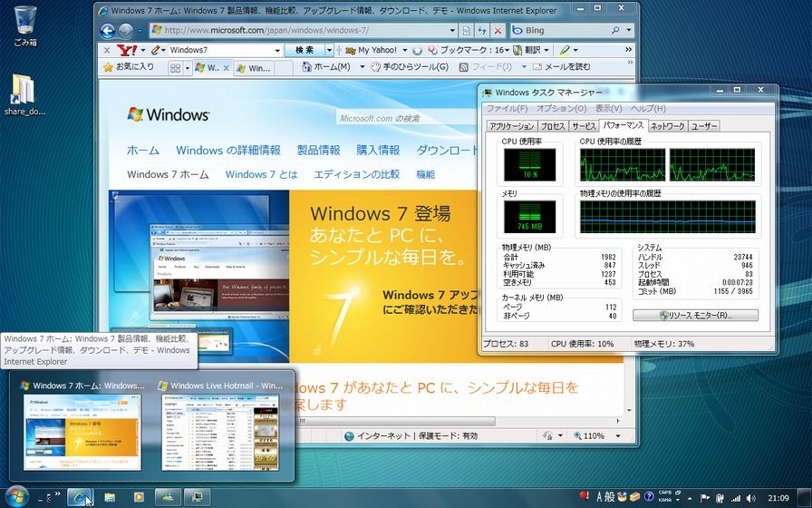
Task: Click the volume speaker icon in the system tray
Action: pyautogui.click(x=749, y=497)
